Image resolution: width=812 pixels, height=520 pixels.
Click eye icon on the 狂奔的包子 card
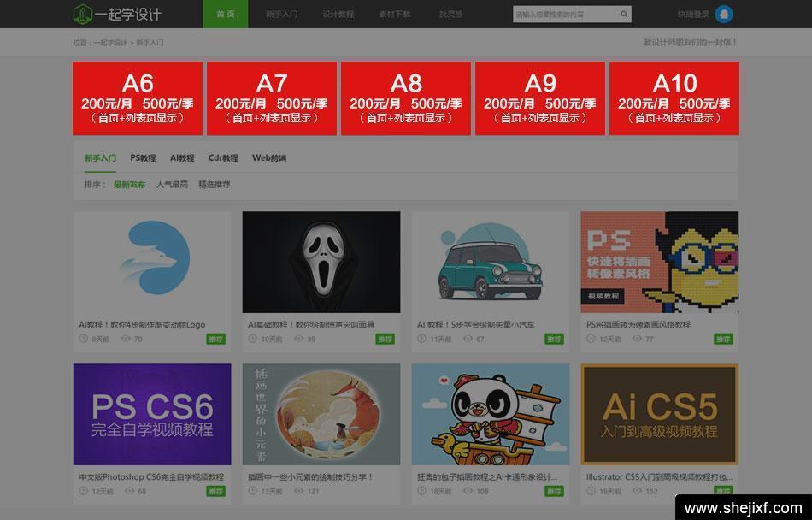pos(468,490)
